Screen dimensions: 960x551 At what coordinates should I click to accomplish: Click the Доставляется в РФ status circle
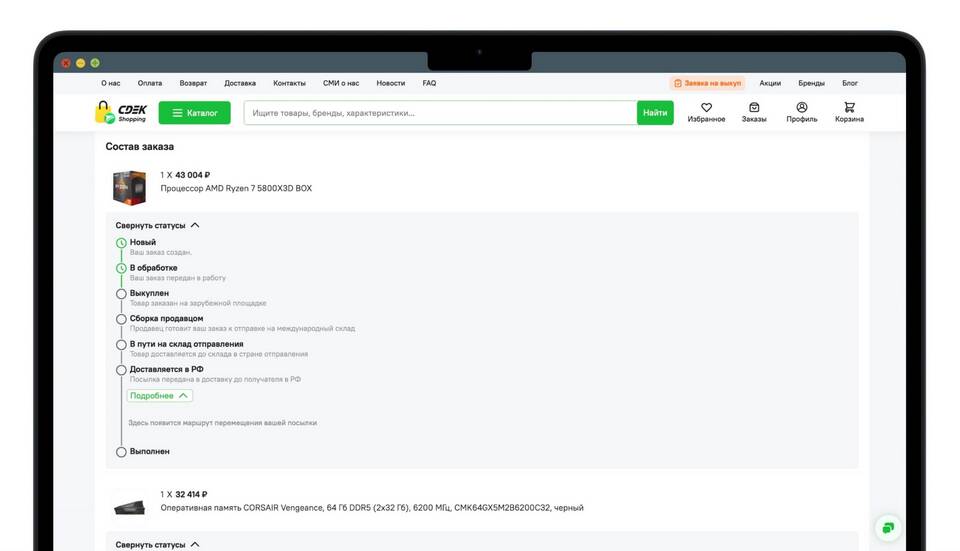pos(121,370)
